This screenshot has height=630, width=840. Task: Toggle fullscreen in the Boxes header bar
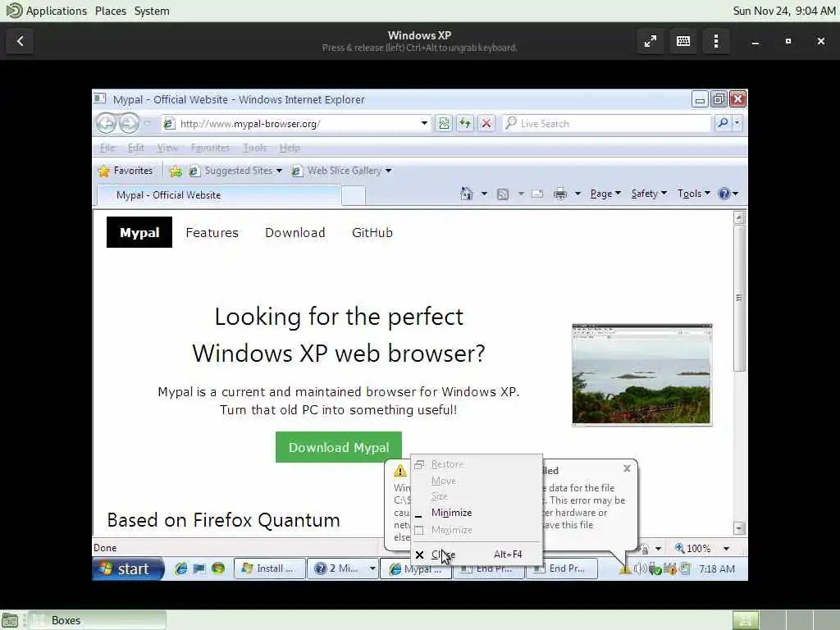[651, 41]
